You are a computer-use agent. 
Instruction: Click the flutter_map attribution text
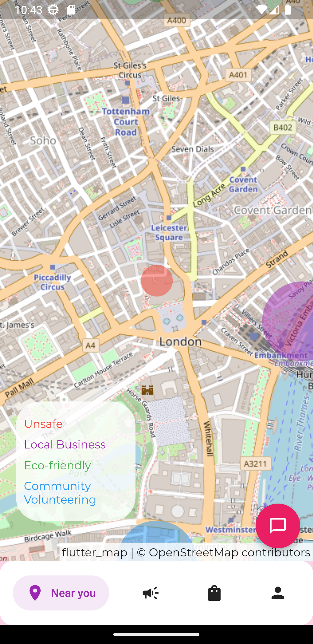[94, 552]
